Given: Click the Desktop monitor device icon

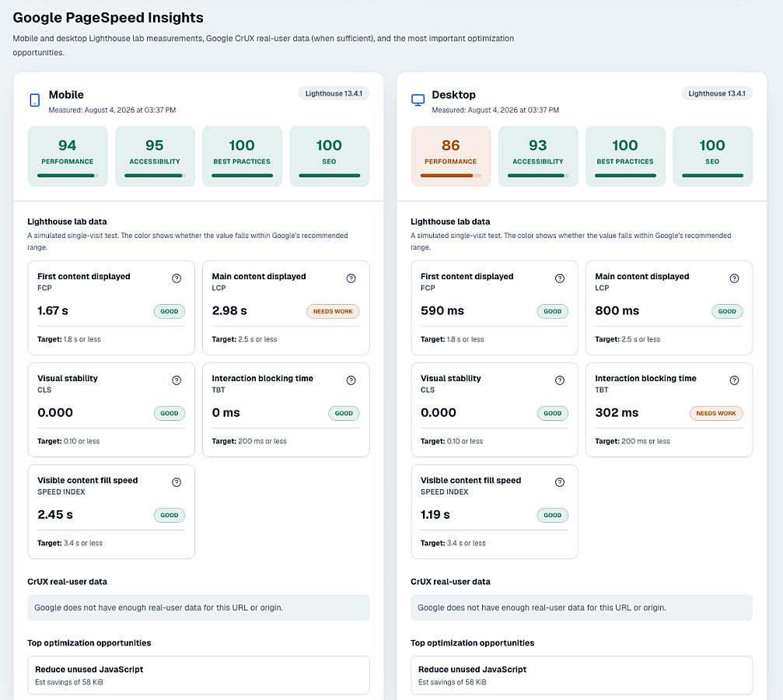Looking at the screenshot, I should click(x=418, y=100).
